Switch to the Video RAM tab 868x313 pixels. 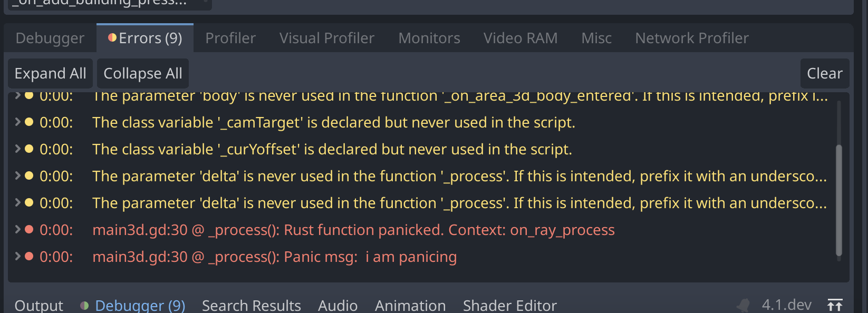click(520, 37)
